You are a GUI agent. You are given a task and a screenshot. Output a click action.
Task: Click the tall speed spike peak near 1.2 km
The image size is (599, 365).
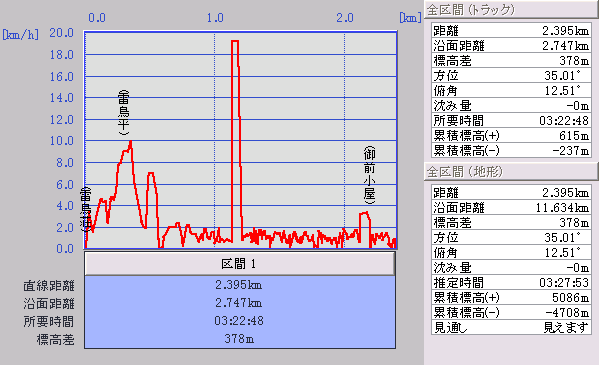coord(235,41)
